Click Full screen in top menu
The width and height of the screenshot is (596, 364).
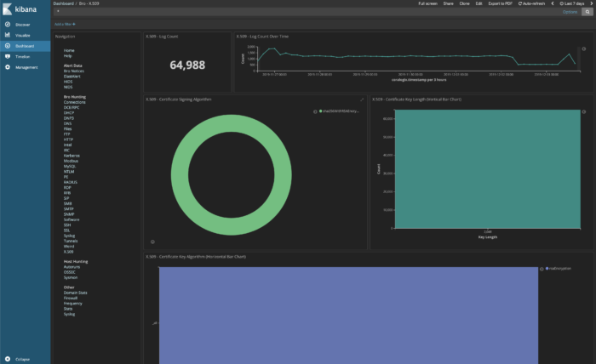427,3
